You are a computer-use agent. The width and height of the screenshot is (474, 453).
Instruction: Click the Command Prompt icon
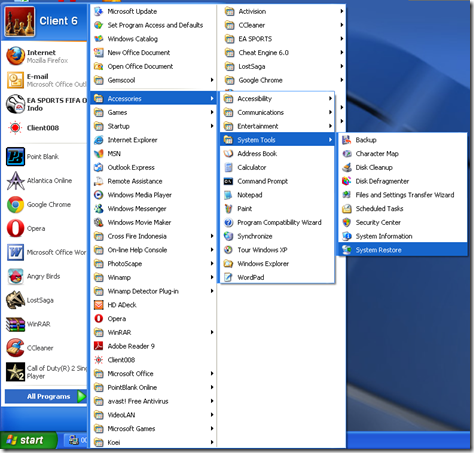coord(228,181)
